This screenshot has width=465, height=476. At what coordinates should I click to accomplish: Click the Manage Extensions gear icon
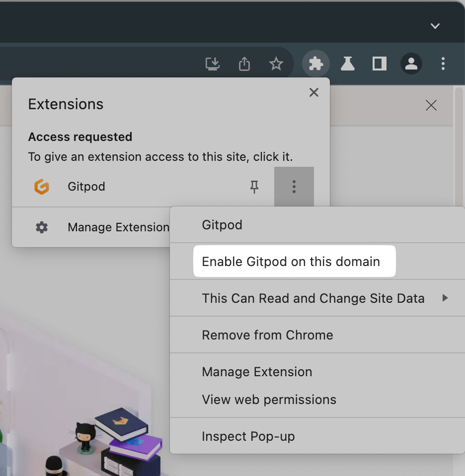point(42,227)
